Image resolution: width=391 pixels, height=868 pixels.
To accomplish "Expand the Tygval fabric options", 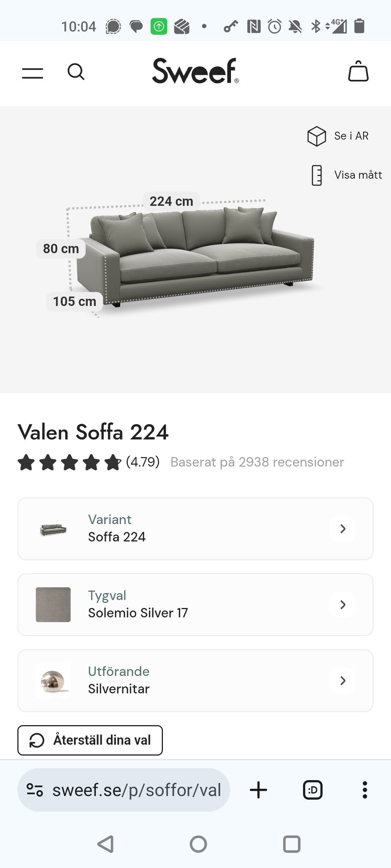I will pyautogui.click(x=343, y=605).
